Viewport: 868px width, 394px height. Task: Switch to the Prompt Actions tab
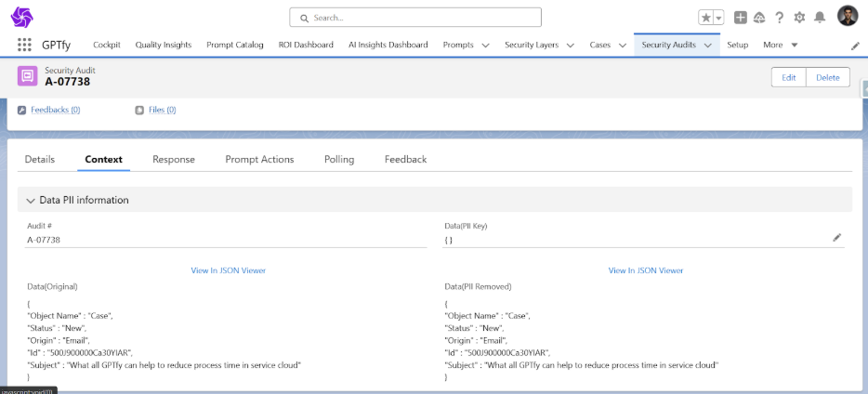click(x=259, y=159)
